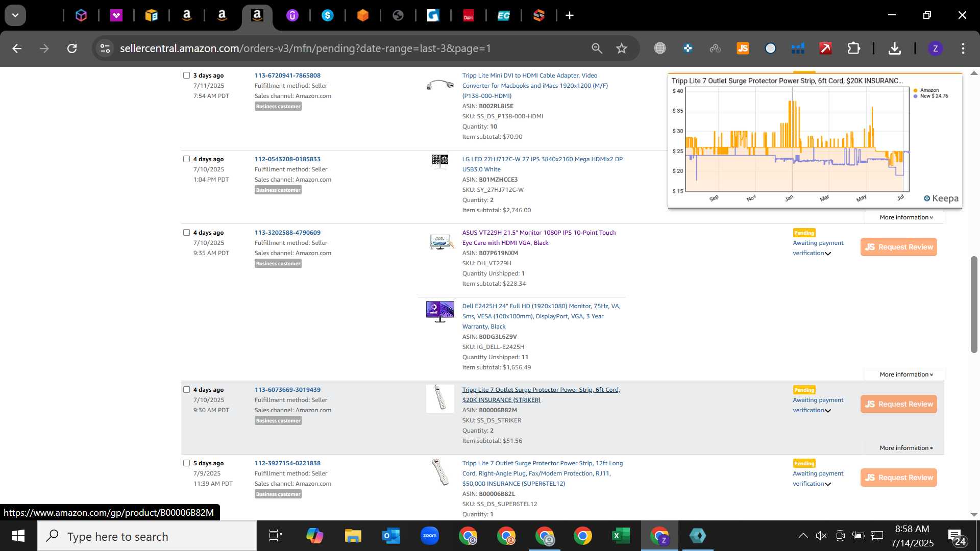Screen dimensions: 980x551
Task: Open order 113-6073669-3019439 details
Action: coord(287,390)
